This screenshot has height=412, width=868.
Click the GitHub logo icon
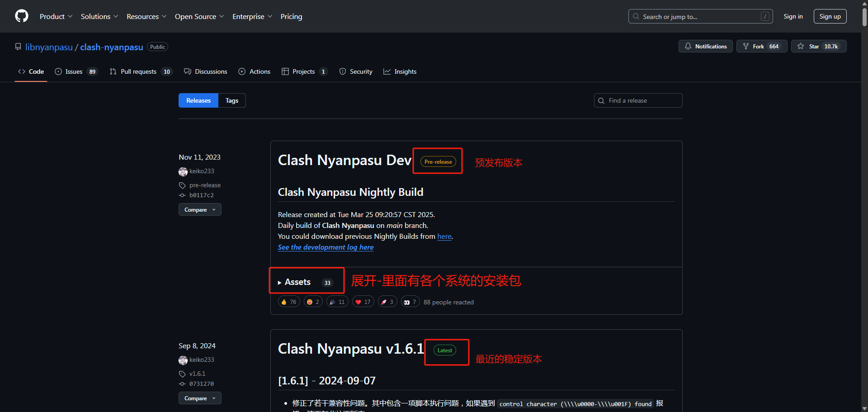(22, 16)
